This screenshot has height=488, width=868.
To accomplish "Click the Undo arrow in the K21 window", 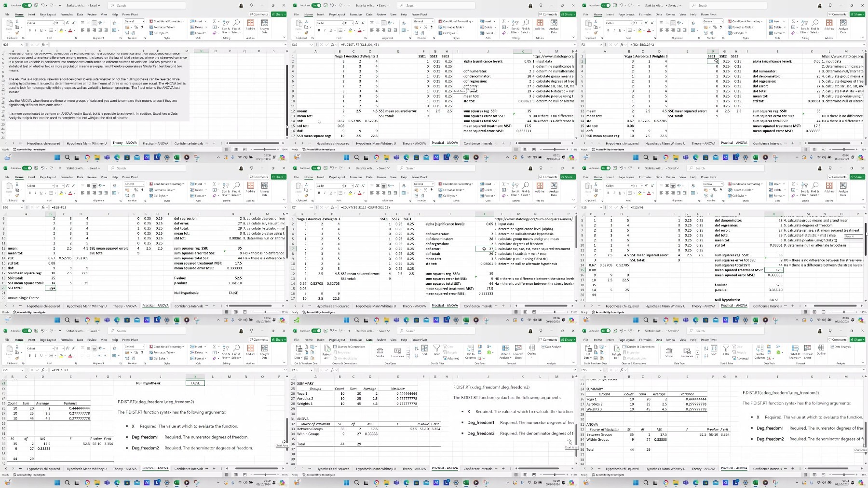I will [x=43, y=331].
